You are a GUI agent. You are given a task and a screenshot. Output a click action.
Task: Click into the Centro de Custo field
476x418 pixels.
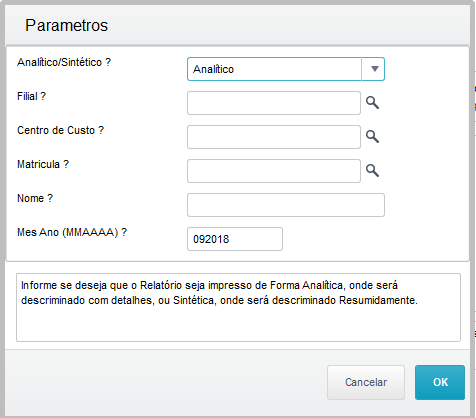274,137
